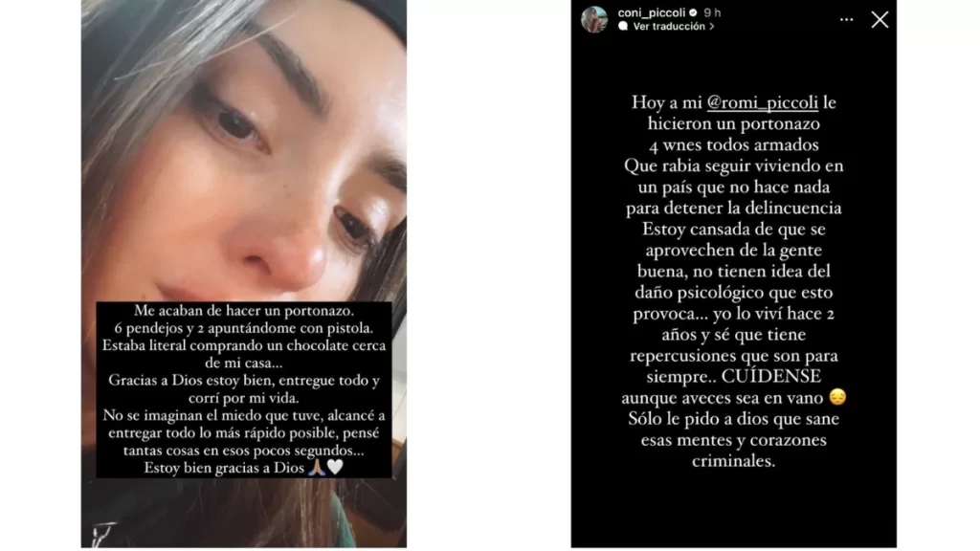Image resolution: width=980 pixels, height=551 pixels.
Task: Click the black caption box on the selfie
Action: click(244, 390)
